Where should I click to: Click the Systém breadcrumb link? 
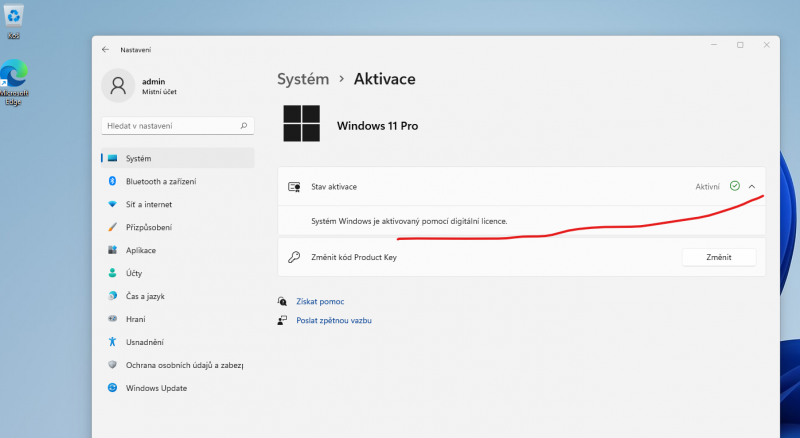point(303,79)
